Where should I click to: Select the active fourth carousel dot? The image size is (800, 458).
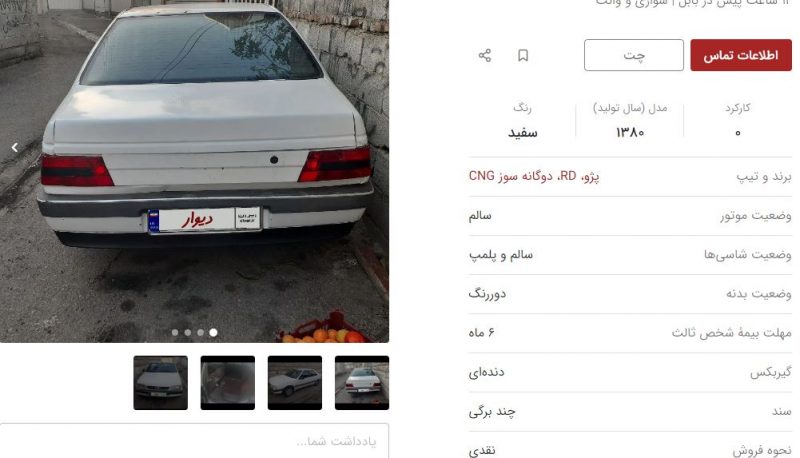[213, 333]
